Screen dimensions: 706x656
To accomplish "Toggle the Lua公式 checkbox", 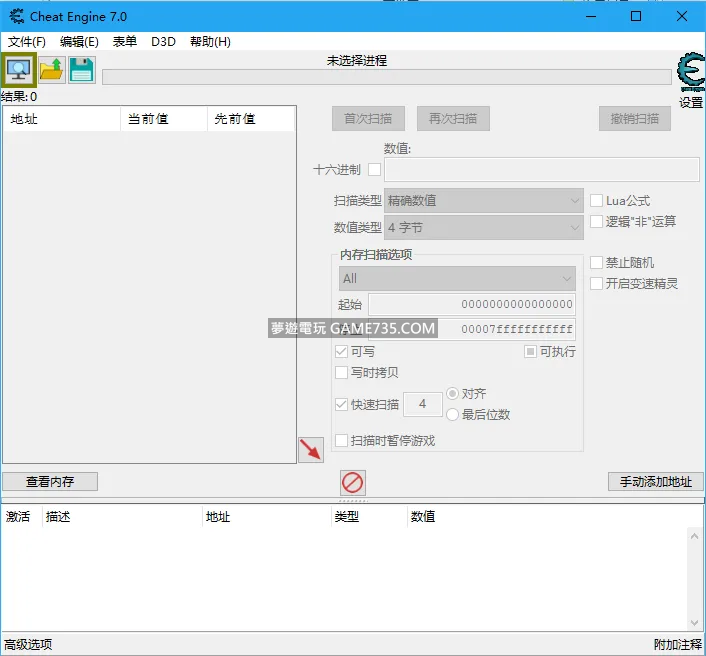I will 597,201.
